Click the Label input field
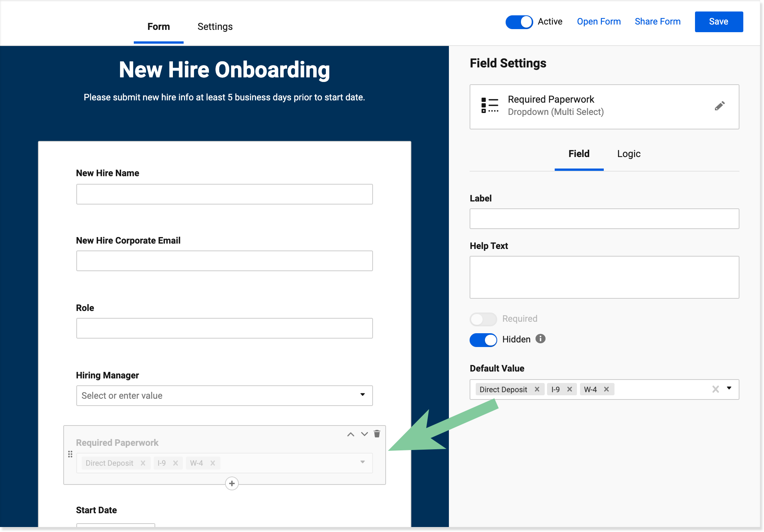The width and height of the screenshot is (764, 532). tap(604, 219)
